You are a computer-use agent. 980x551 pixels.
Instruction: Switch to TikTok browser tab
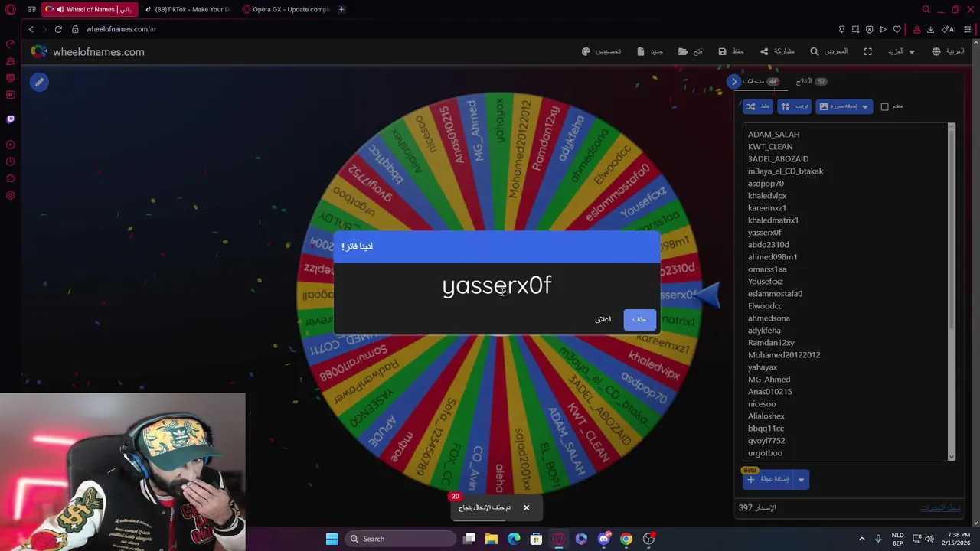point(188,10)
